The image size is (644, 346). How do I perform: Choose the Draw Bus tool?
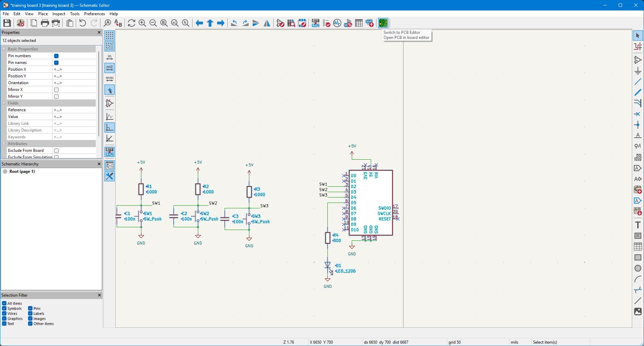click(638, 92)
